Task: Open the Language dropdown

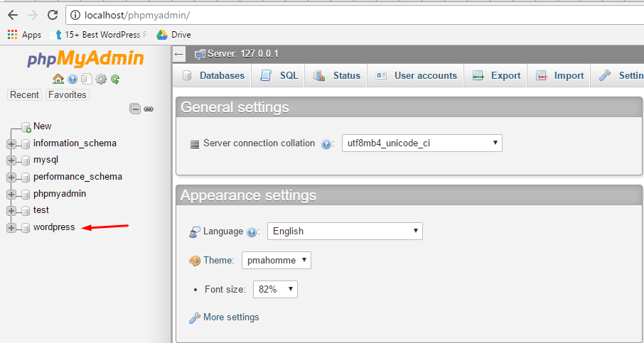Action: [345, 232]
